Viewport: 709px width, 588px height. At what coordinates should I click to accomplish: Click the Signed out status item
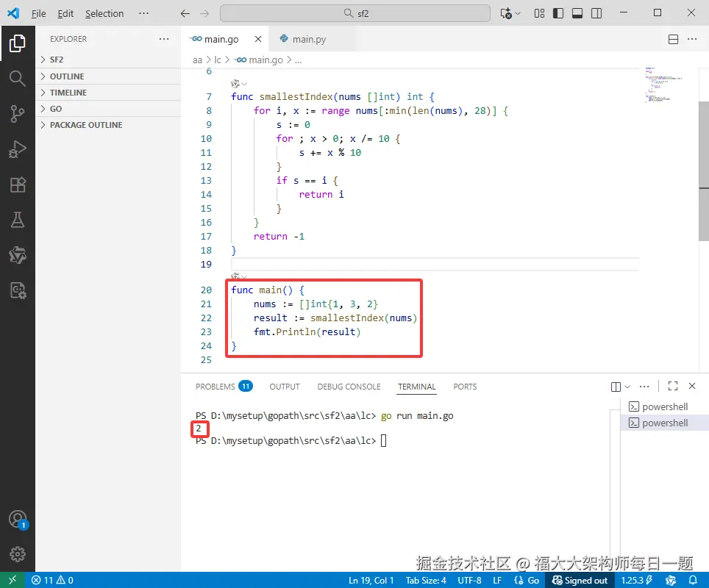[x=580, y=580]
